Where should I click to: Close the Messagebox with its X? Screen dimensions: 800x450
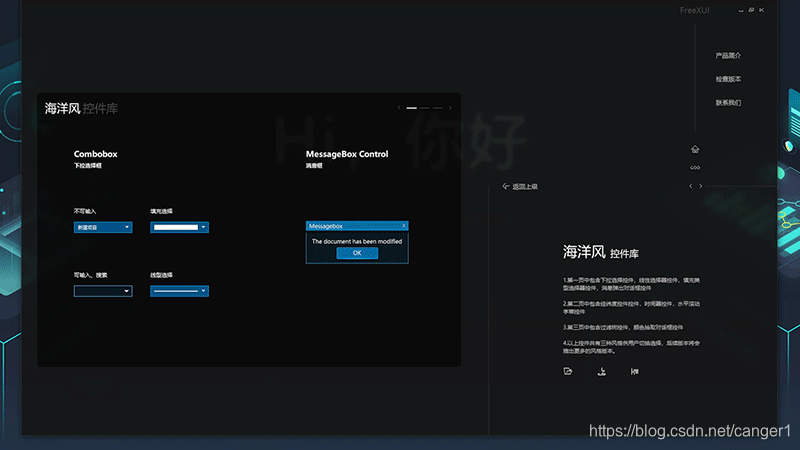[404, 226]
